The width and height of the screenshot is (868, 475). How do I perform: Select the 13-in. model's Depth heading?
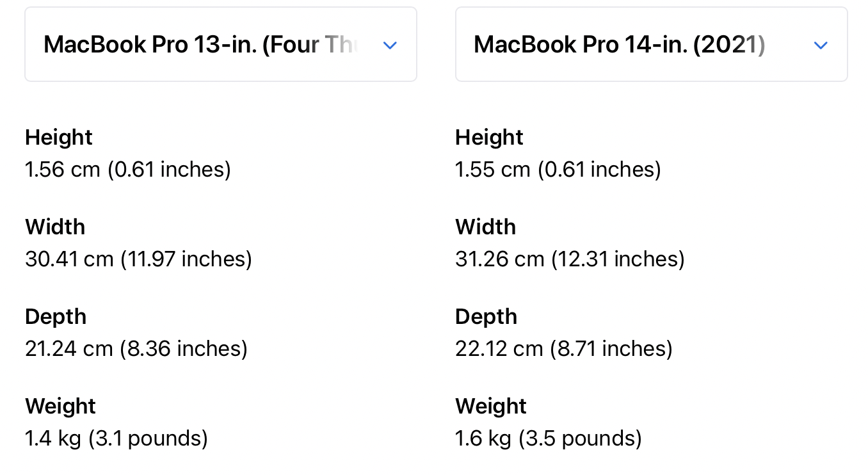tap(56, 317)
